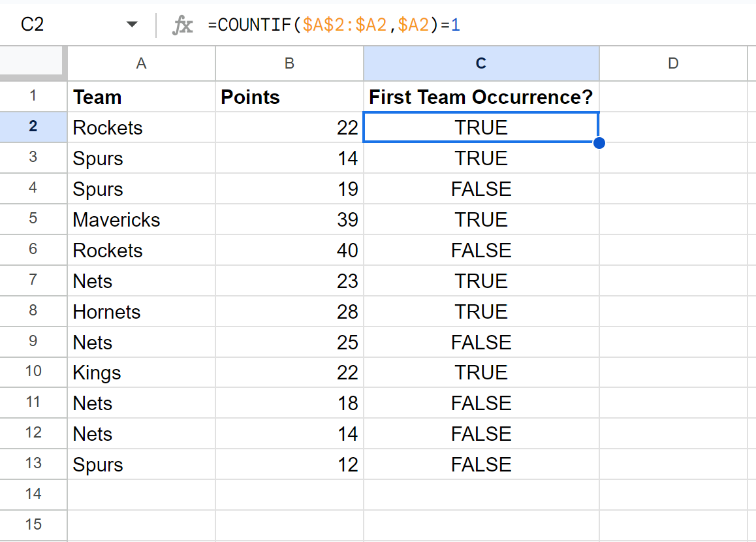This screenshot has height=542, width=756.
Task: Click the empty cell D2 beside TRUE
Action: click(674, 127)
